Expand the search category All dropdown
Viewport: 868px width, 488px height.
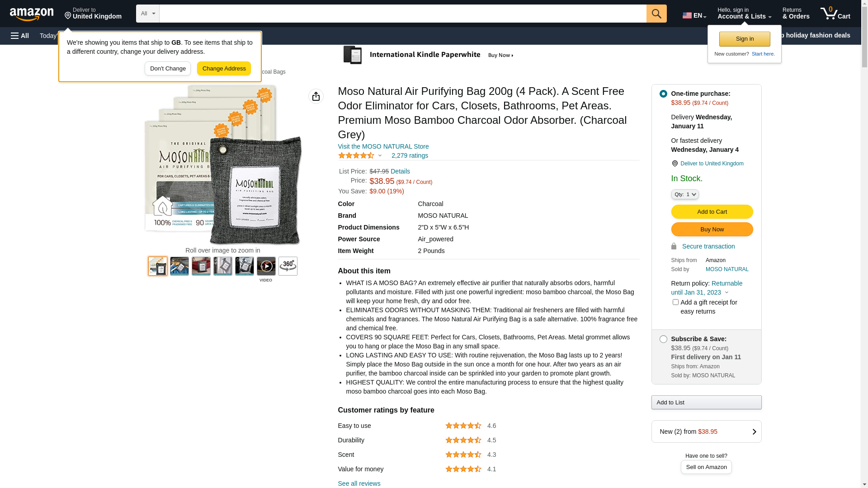[147, 14]
